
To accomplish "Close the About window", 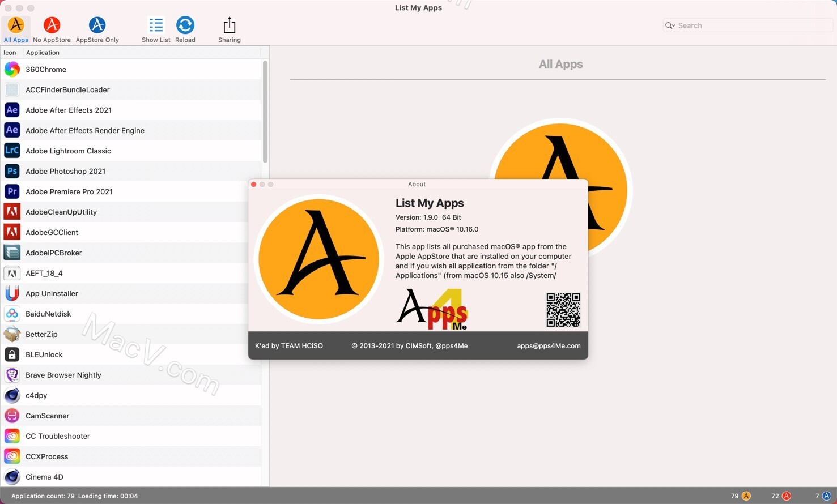I will pos(254,185).
